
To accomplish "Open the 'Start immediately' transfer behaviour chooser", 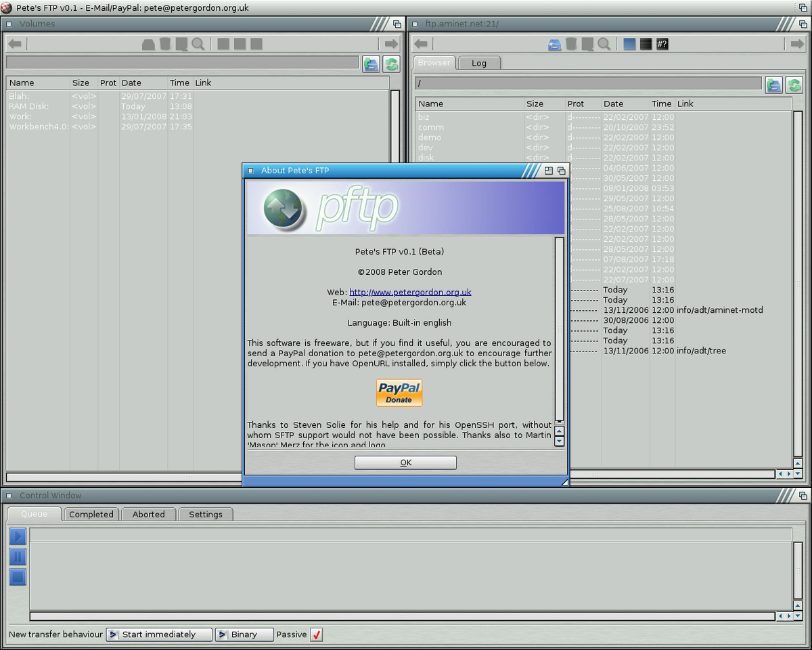I will pyautogui.click(x=158, y=634).
